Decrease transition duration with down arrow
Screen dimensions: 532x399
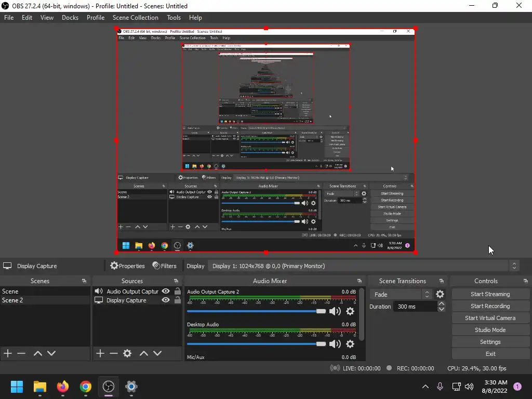(442, 309)
